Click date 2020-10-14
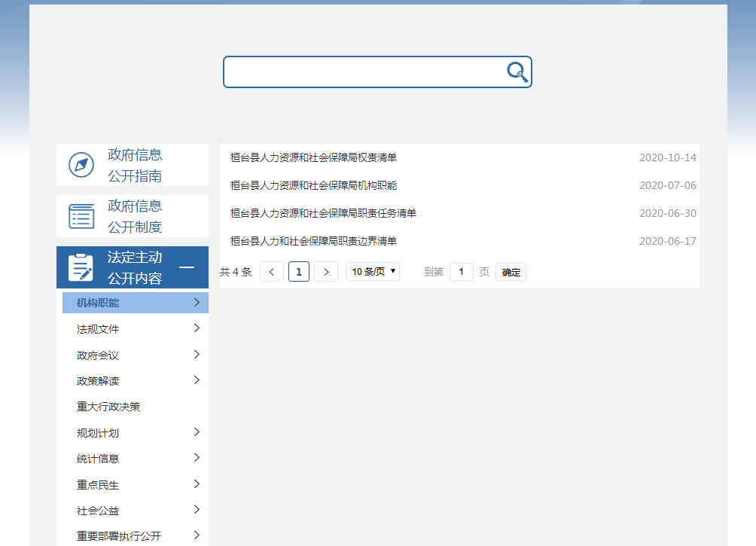Image resolution: width=756 pixels, height=546 pixels. click(668, 157)
